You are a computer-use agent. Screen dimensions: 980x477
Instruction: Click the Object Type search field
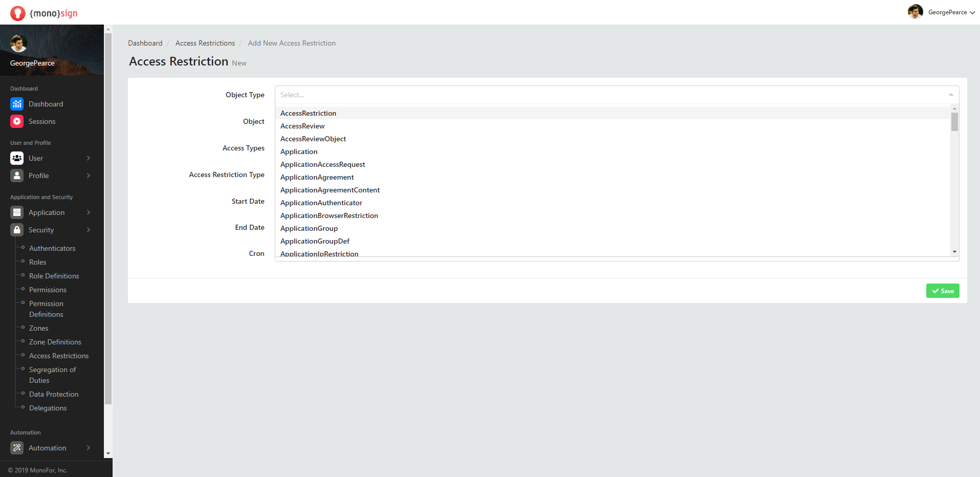pyautogui.click(x=609, y=95)
